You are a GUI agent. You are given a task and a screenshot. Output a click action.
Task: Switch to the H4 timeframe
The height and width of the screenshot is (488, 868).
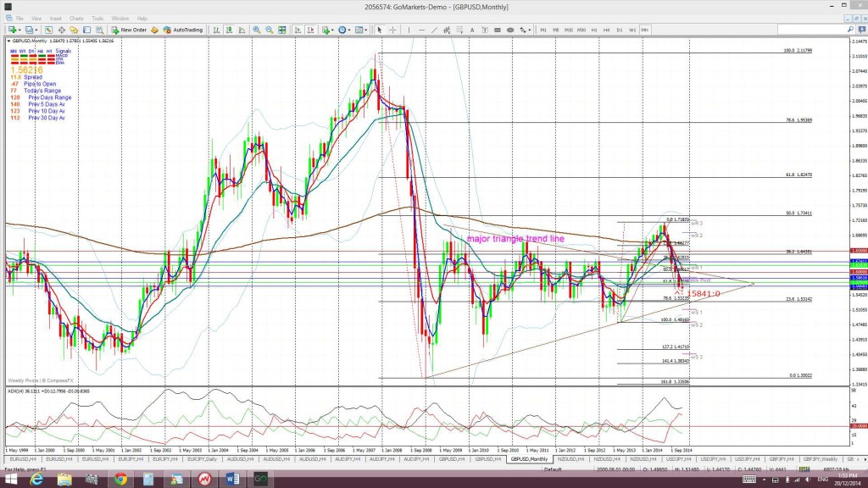(x=606, y=30)
